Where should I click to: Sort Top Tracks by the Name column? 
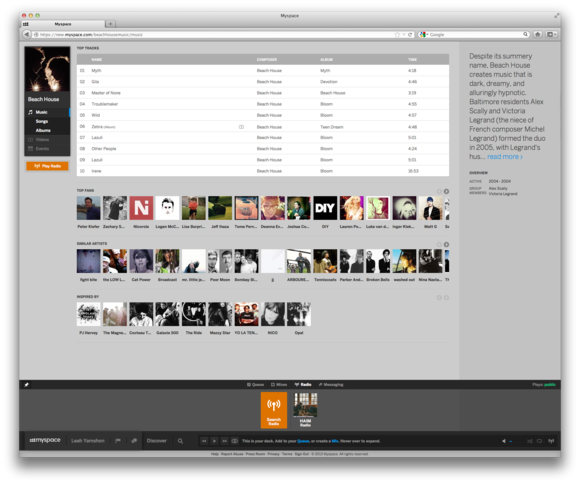pos(97,60)
